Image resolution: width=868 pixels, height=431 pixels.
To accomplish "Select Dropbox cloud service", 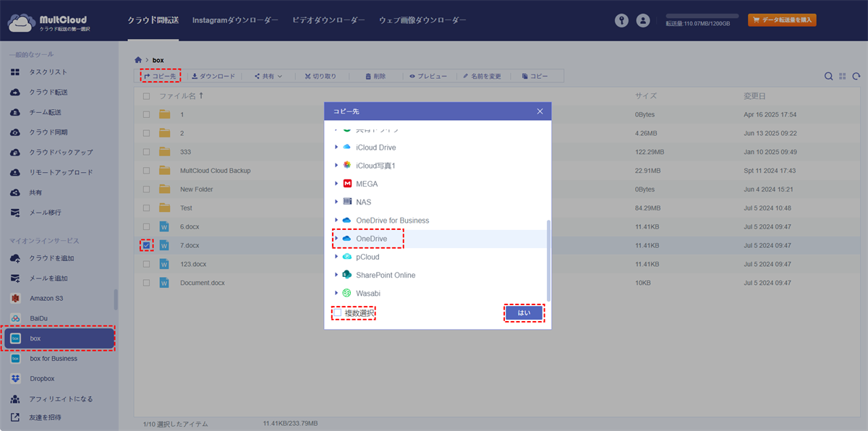I will coord(42,378).
